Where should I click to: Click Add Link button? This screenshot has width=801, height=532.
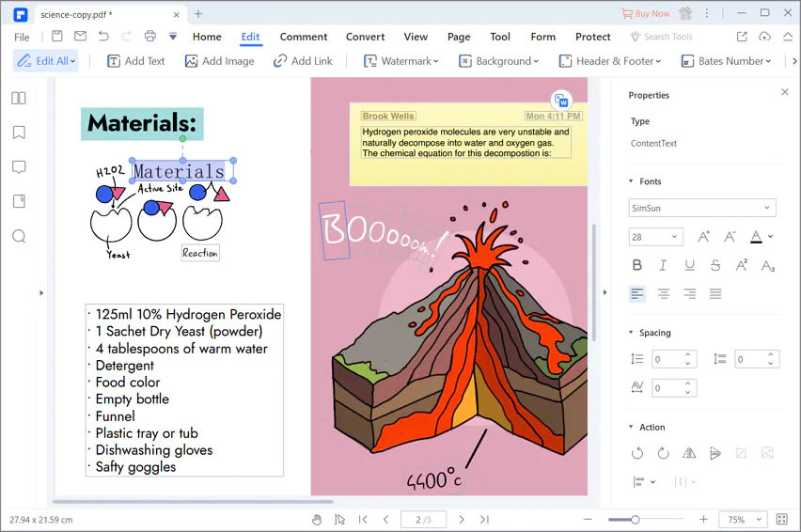(303, 61)
